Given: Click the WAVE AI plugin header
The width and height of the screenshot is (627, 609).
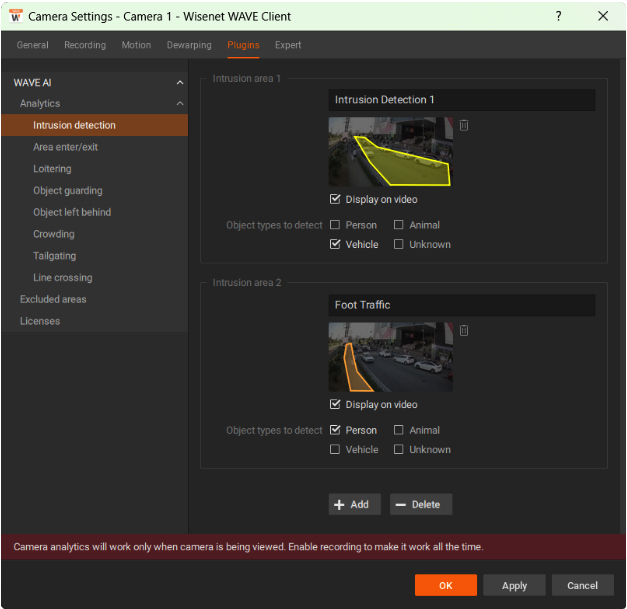Looking at the screenshot, I should [x=32, y=83].
